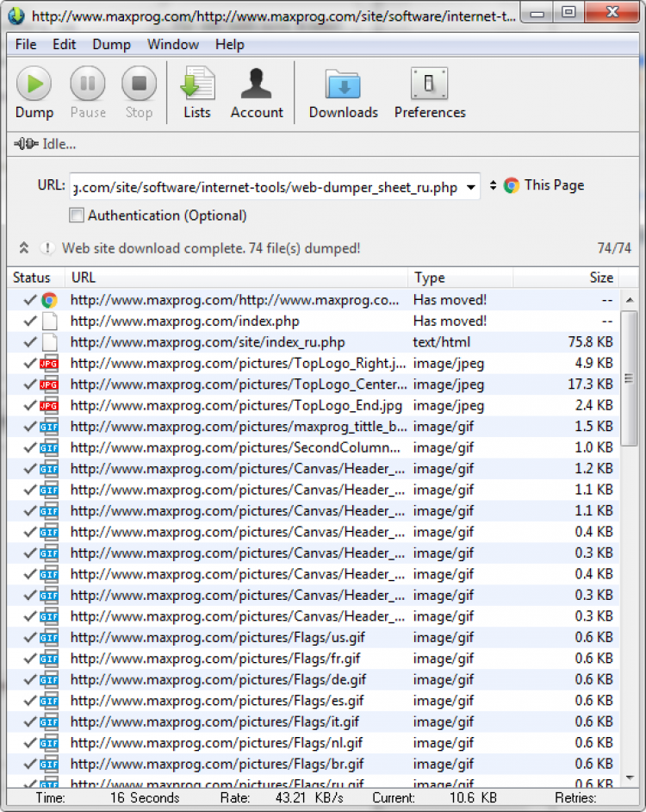Start dumping with the green Dump button
646x812 pixels.
[34, 93]
